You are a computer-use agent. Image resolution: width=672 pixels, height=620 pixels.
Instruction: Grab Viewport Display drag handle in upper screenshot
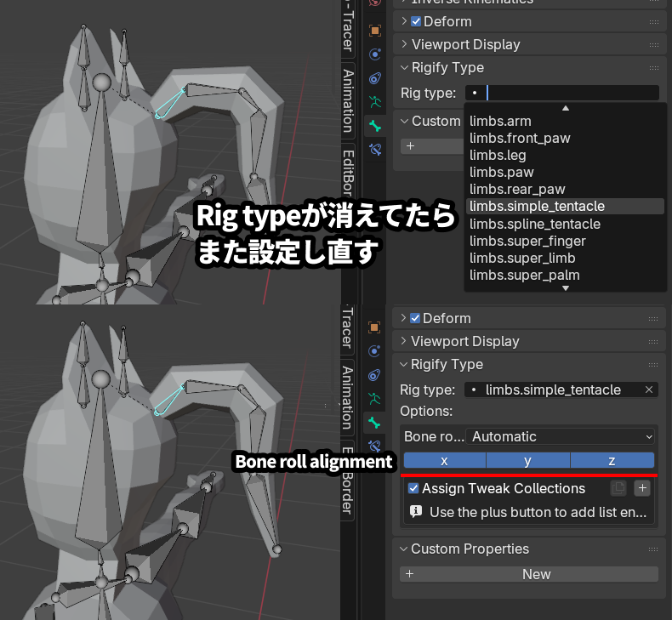pyautogui.click(x=653, y=44)
